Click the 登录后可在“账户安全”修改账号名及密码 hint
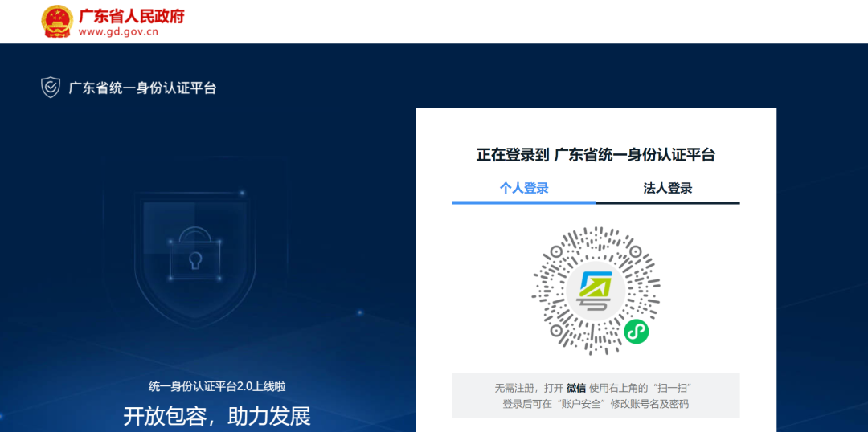The width and height of the screenshot is (868, 432). click(x=596, y=404)
